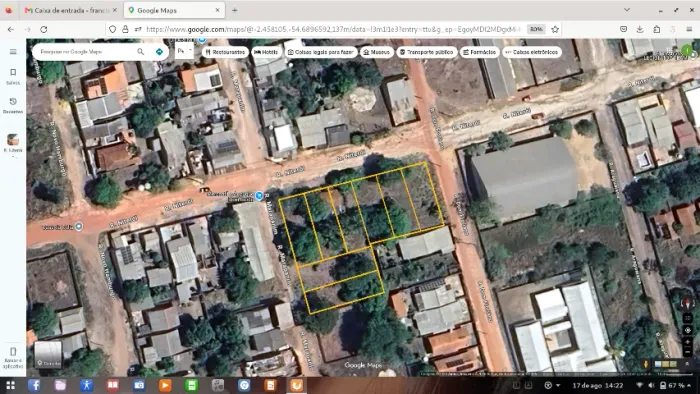Open the red book reader taskbar app
700x394 pixels.
click(113, 385)
